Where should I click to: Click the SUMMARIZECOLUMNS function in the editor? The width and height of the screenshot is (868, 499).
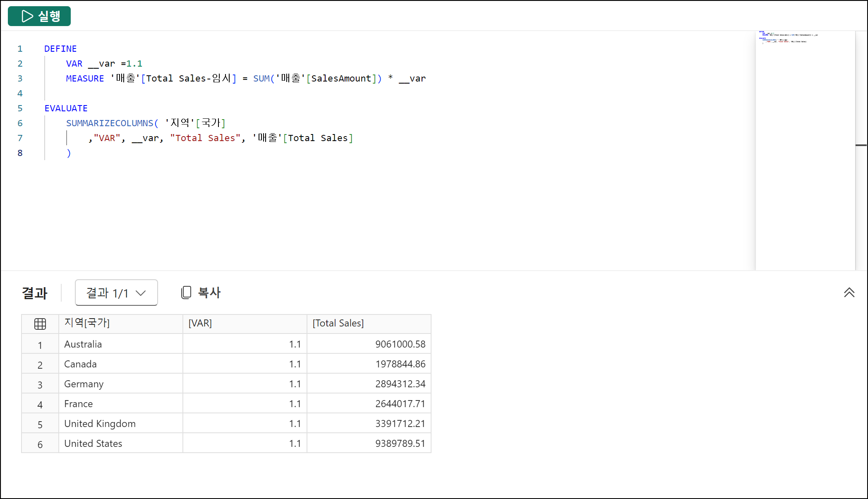110,123
